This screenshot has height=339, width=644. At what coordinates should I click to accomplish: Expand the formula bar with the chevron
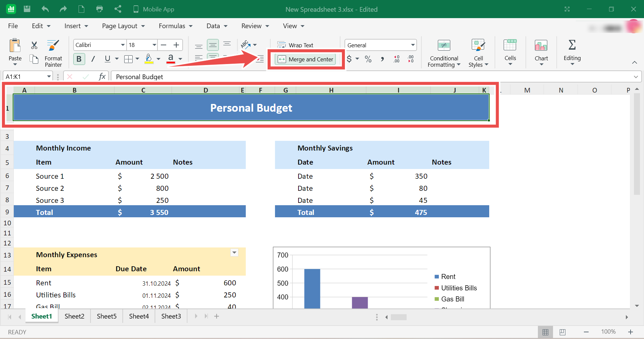click(x=636, y=77)
